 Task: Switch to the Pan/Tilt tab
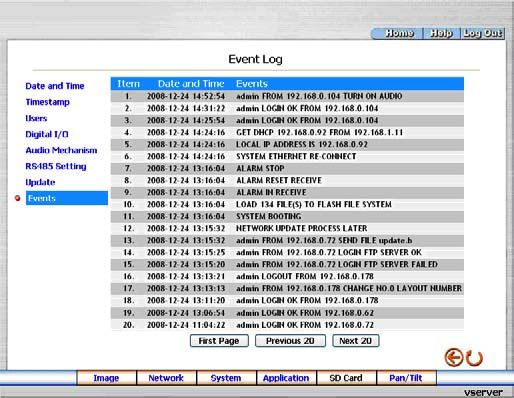coord(406,378)
